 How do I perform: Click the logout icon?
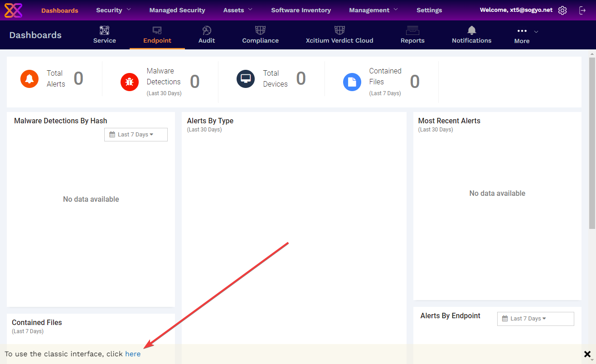(582, 10)
